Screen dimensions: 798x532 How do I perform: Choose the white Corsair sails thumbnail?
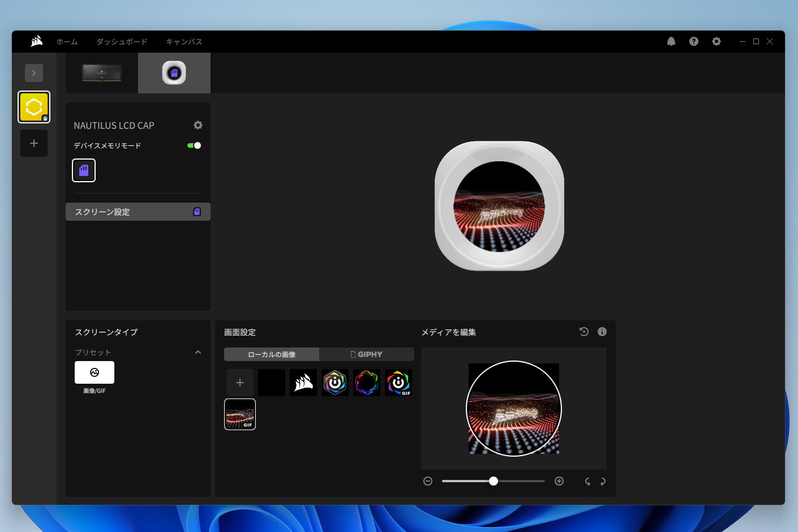(303, 383)
